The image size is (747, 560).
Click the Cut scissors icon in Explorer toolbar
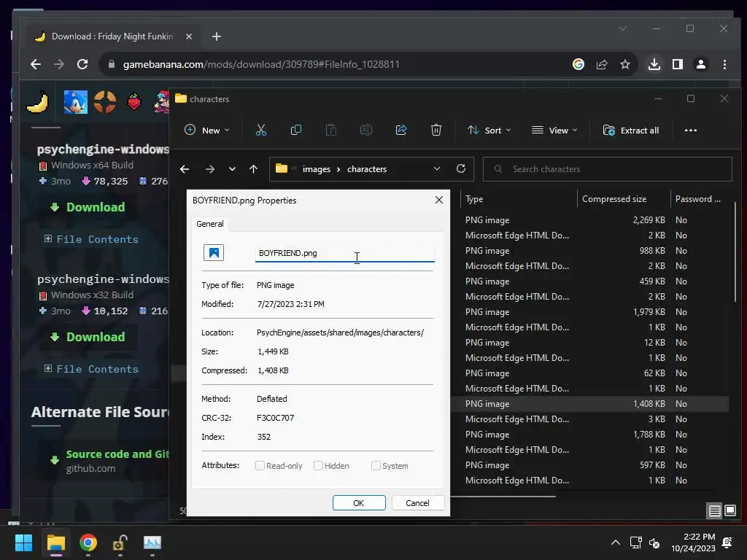(x=261, y=130)
